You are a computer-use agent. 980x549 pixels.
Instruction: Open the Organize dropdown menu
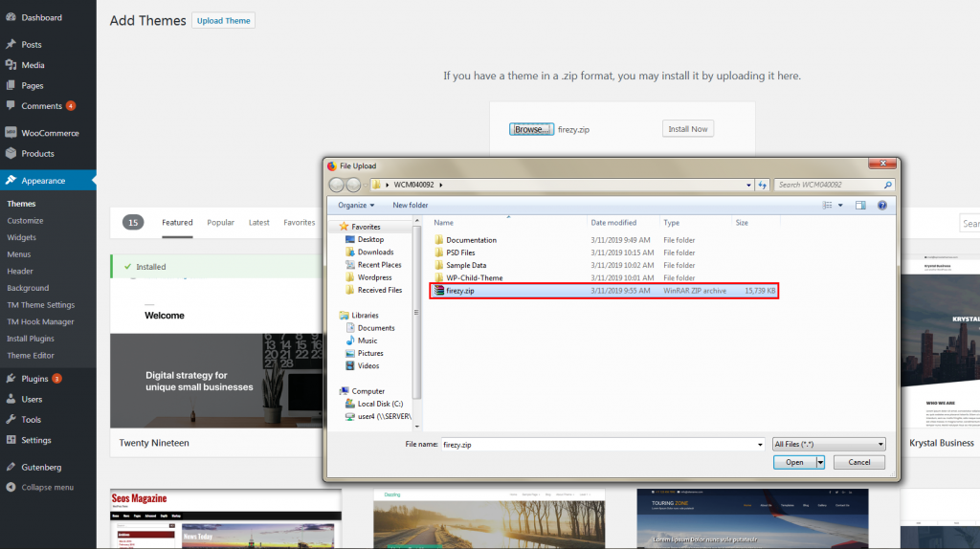(x=356, y=205)
